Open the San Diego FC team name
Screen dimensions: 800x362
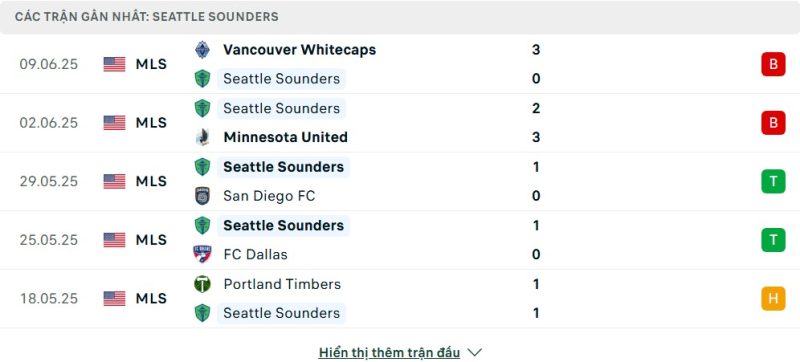point(269,196)
